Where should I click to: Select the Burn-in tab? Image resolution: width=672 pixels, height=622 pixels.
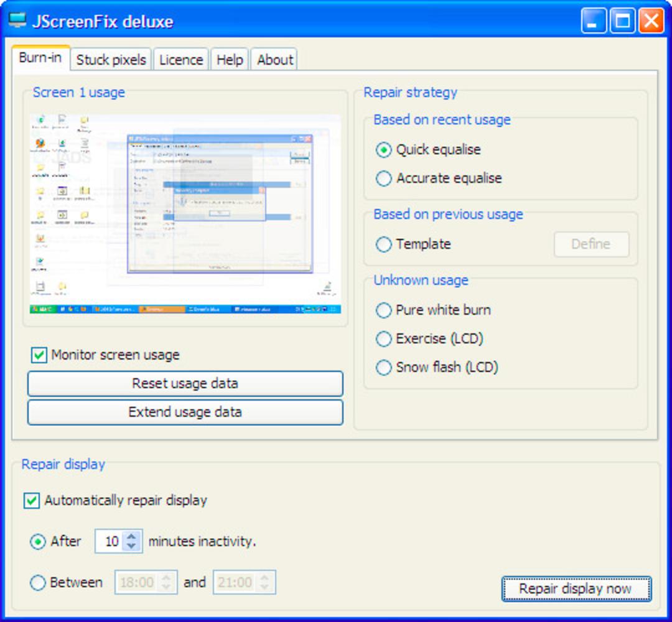pos(40,58)
